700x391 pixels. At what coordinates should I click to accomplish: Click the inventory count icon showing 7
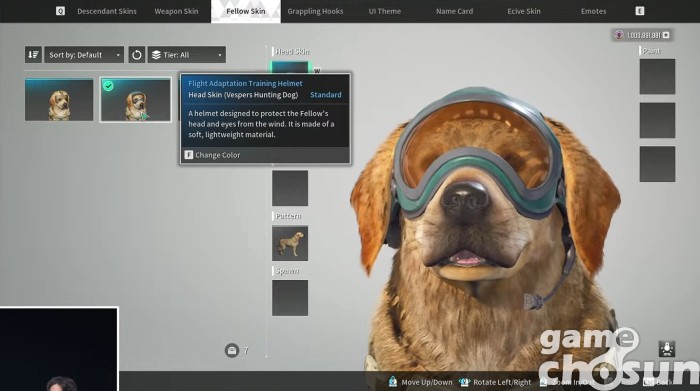pyautogui.click(x=232, y=350)
